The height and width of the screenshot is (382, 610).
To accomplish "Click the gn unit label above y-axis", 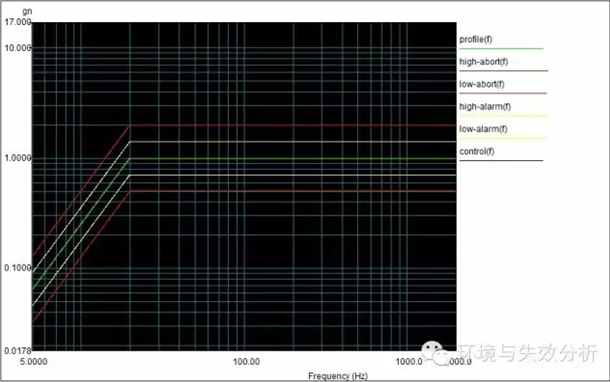I will 27,11.
